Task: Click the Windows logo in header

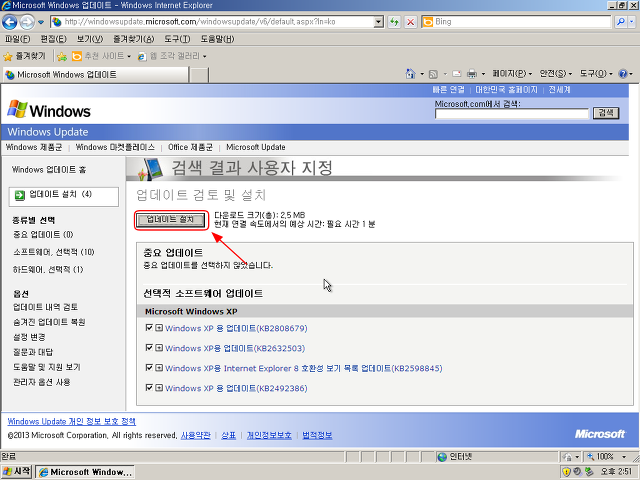Action: click(49, 110)
